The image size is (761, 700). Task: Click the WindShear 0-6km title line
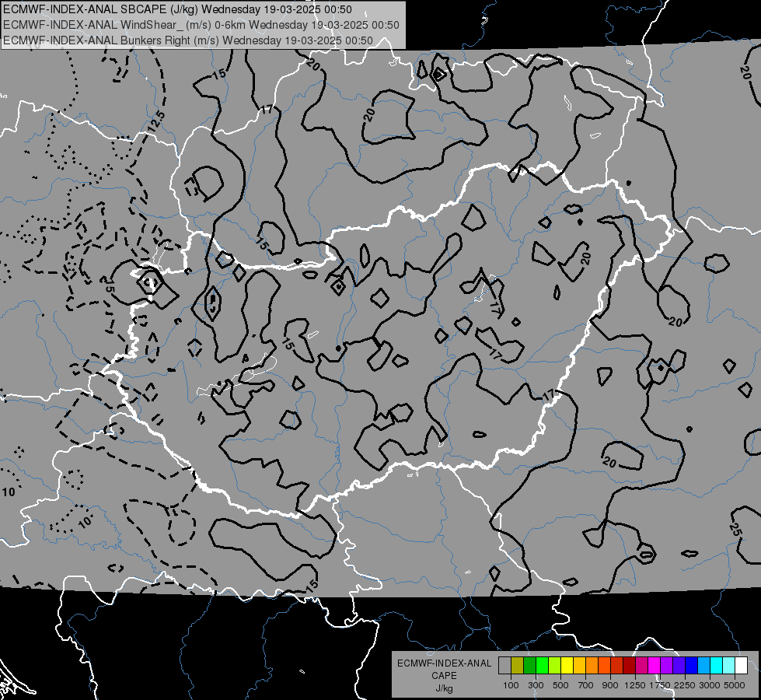201,25
